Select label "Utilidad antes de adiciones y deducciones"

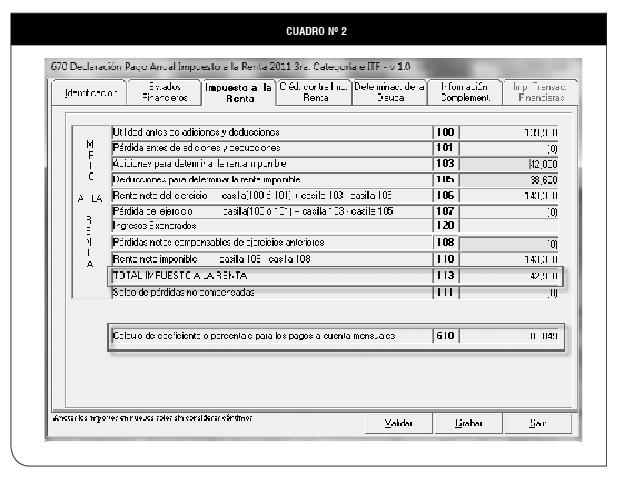[x=196, y=132]
